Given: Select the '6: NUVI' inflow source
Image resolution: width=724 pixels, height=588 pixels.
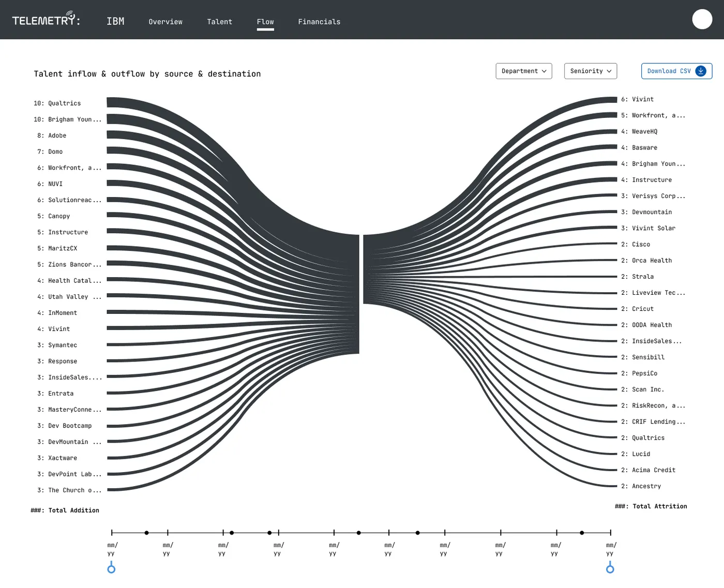Looking at the screenshot, I should [50, 184].
